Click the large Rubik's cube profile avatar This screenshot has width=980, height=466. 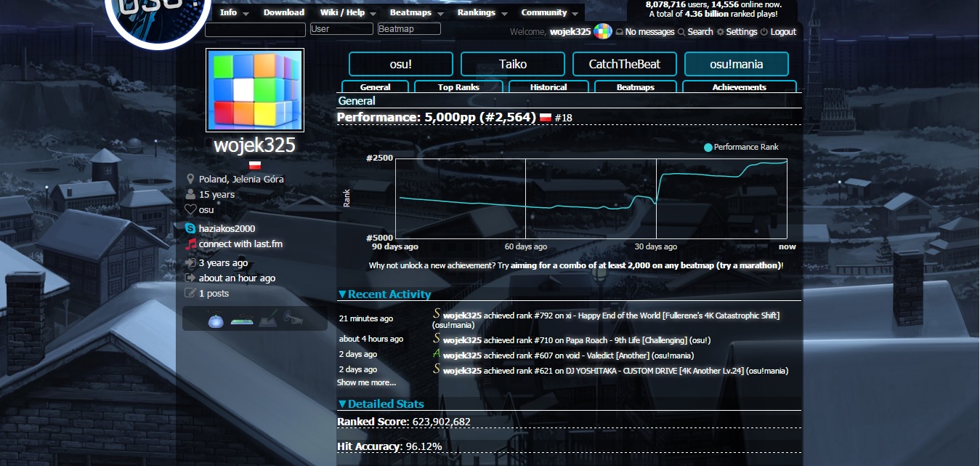coord(255,90)
